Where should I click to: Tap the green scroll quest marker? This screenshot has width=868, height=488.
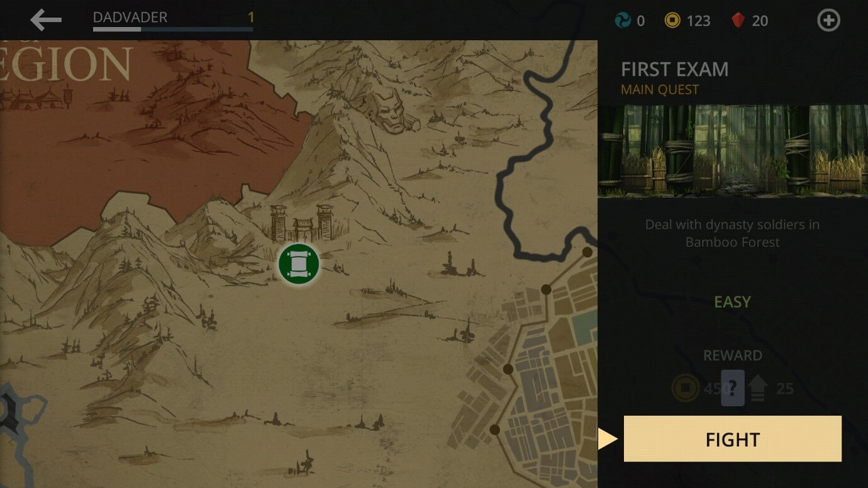[x=299, y=263]
